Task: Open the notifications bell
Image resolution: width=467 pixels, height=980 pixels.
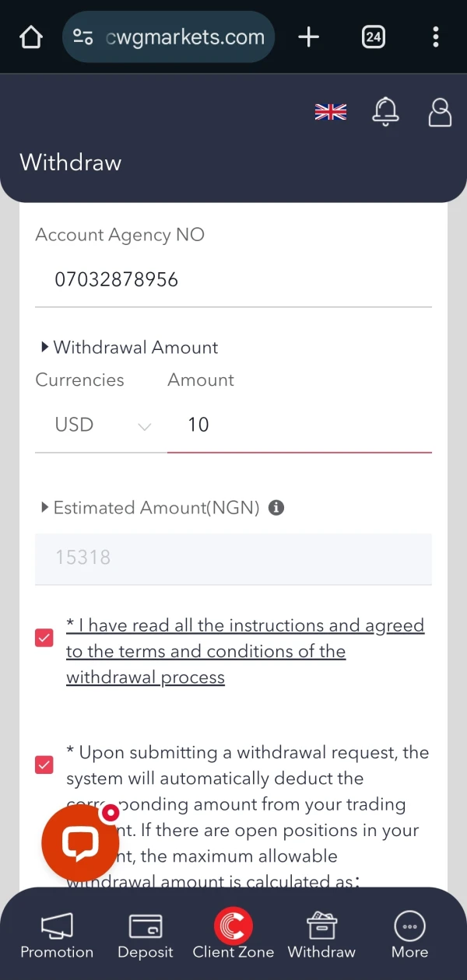Action: point(385,112)
